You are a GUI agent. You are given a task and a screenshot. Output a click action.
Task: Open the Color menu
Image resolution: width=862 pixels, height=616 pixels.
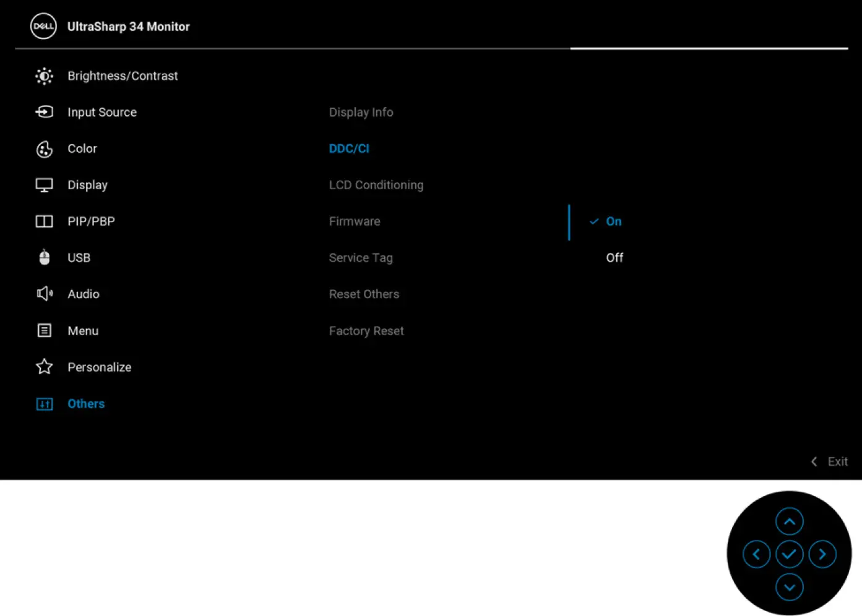(82, 148)
